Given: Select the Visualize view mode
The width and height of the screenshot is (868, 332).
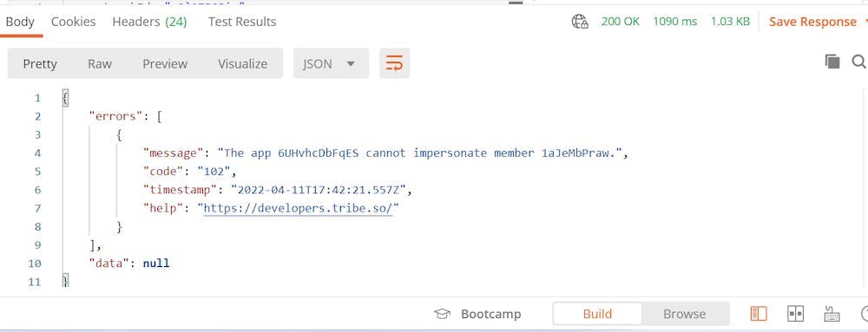Looking at the screenshot, I should click(242, 63).
